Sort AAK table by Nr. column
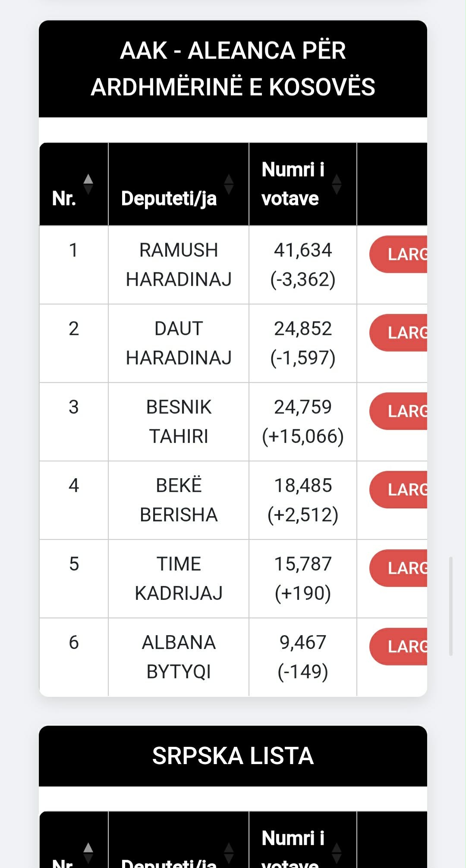The height and width of the screenshot is (868, 466). (x=73, y=185)
